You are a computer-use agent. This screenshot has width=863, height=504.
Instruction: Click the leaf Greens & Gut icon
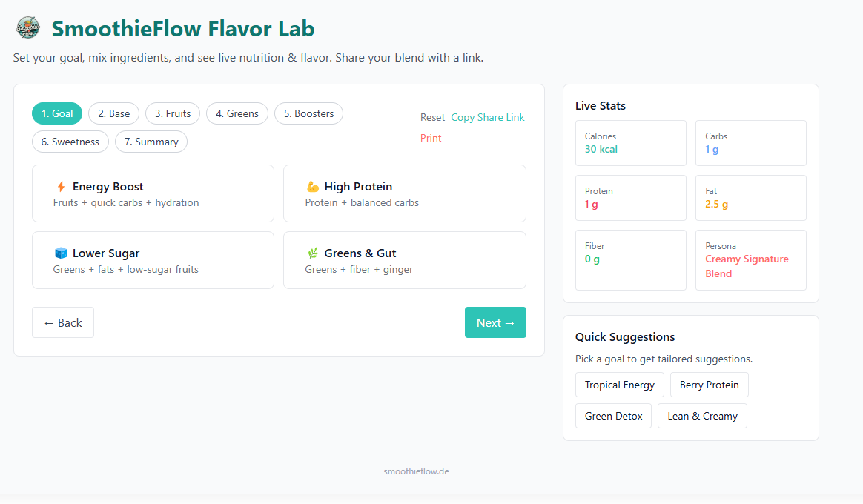[x=313, y=253]
